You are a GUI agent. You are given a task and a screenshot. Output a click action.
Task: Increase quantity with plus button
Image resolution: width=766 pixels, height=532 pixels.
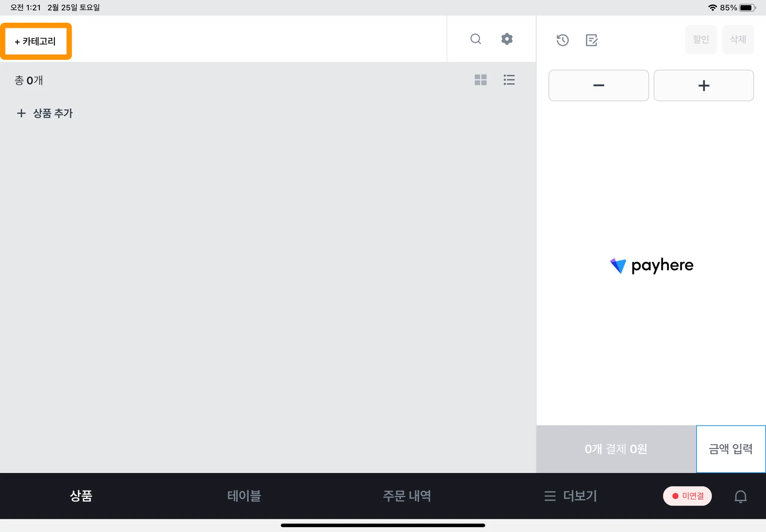coord(704,86)
